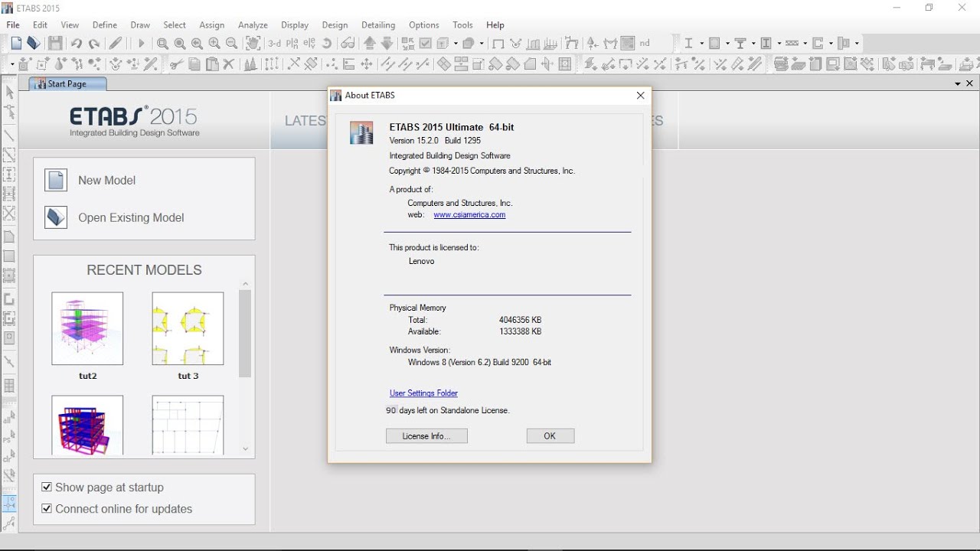Click Recent Models scroll down arrow
Image resolution: width=980 pixels, height=551 pixels.
[x=245, y=449]
